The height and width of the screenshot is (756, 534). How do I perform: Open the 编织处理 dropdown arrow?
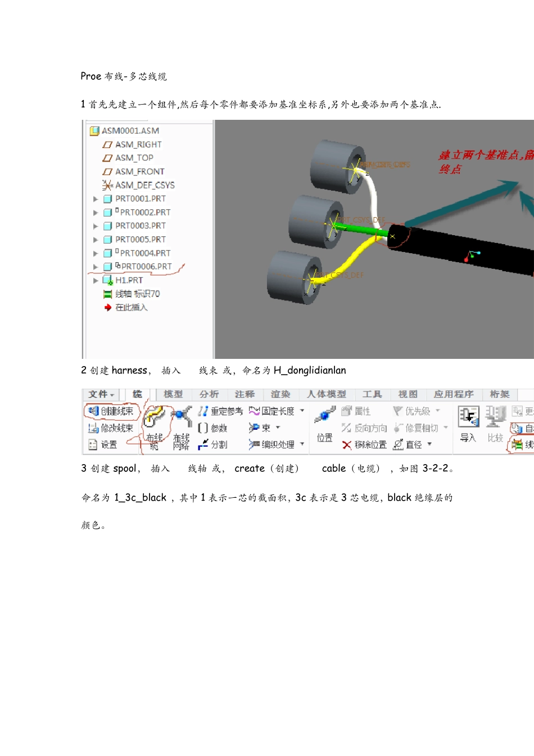[x=302, y=444]
